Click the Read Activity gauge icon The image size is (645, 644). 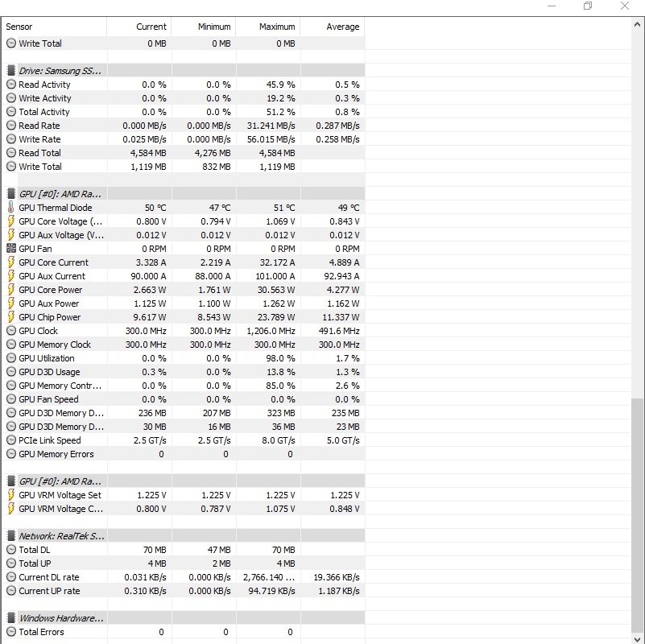(x=11, y=85)
